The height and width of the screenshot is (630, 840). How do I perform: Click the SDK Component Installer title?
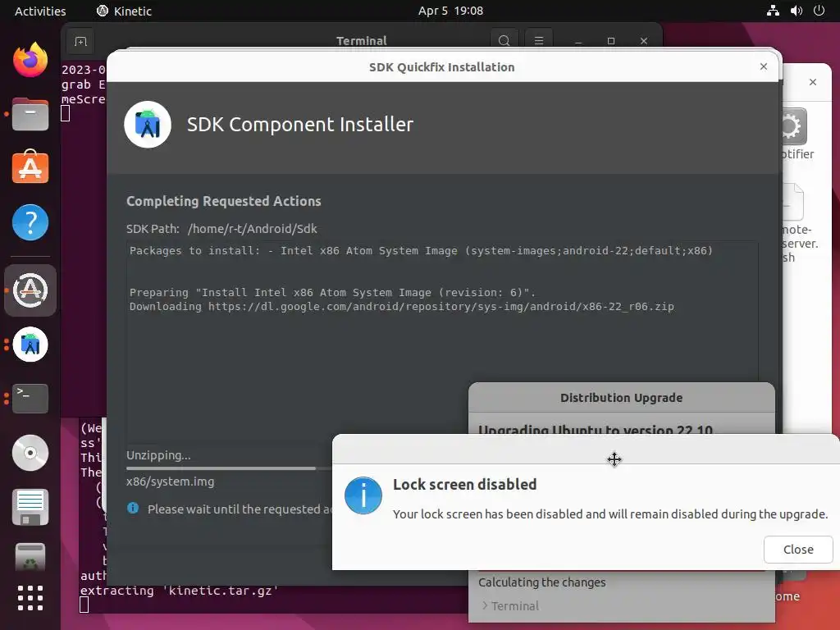300,125
